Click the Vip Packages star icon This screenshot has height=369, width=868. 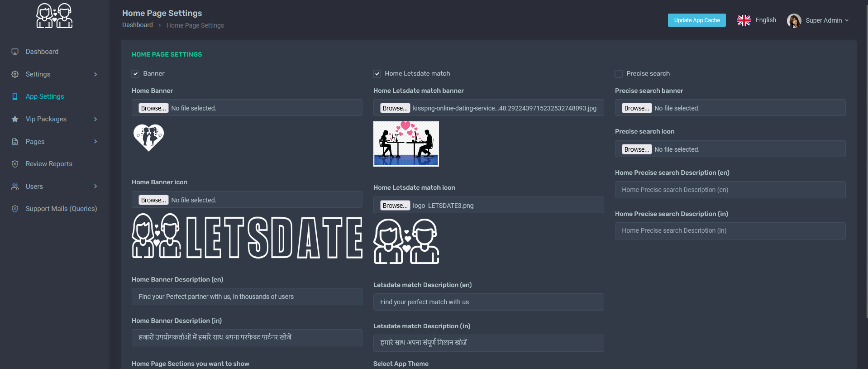pos(15,119)
